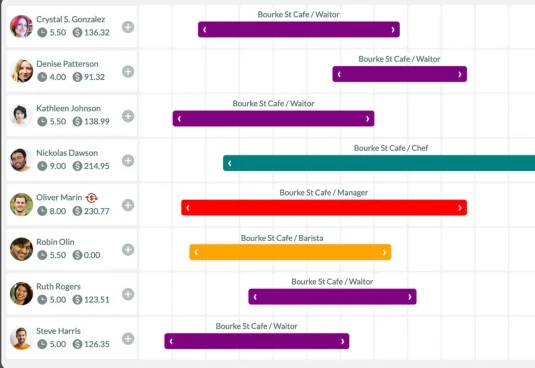
Task: Select the red Manager shift bar
Action: tap(324, 208)
